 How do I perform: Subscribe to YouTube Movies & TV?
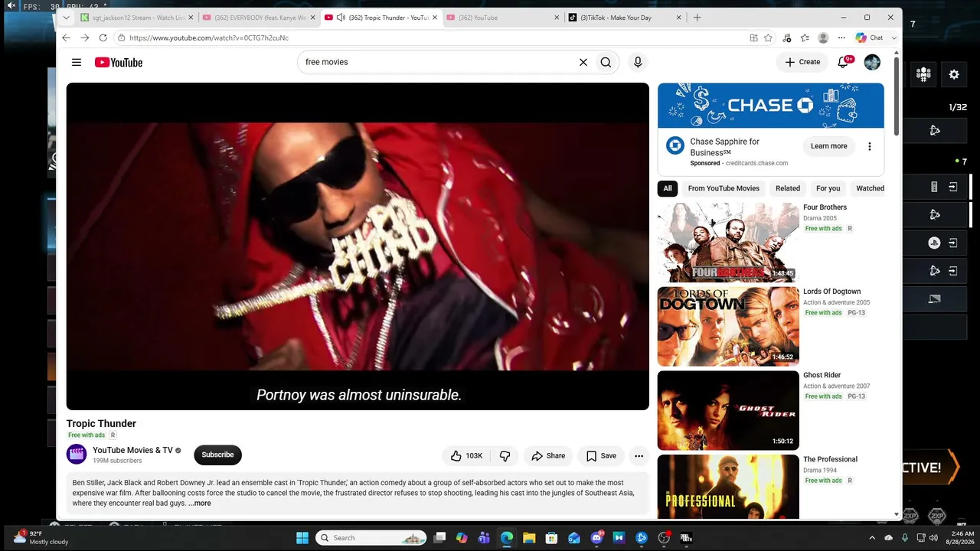[x=217, y=455]
